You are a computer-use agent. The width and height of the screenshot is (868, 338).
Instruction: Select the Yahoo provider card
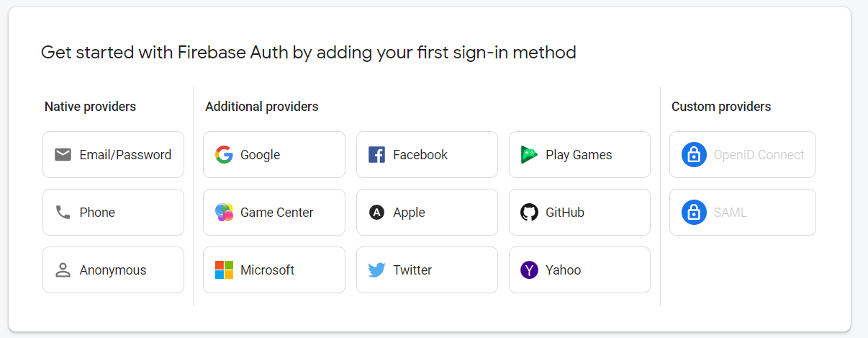point(579,270)
